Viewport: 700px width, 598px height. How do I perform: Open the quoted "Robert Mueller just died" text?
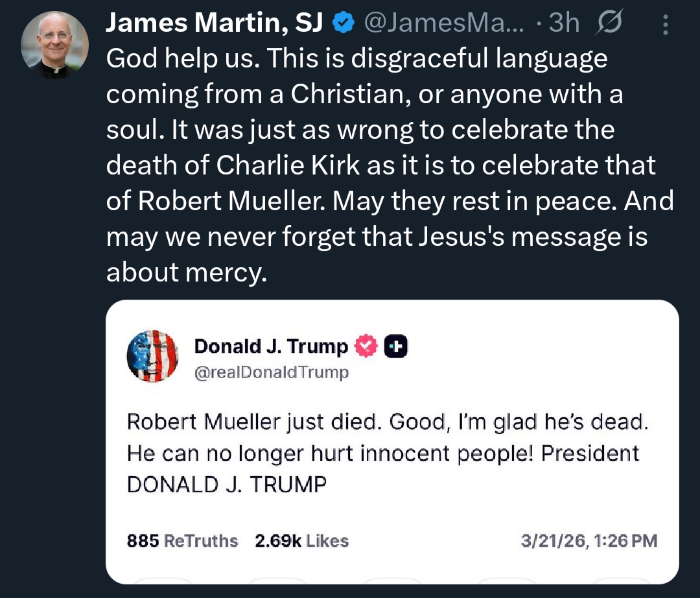coord(387,422)
